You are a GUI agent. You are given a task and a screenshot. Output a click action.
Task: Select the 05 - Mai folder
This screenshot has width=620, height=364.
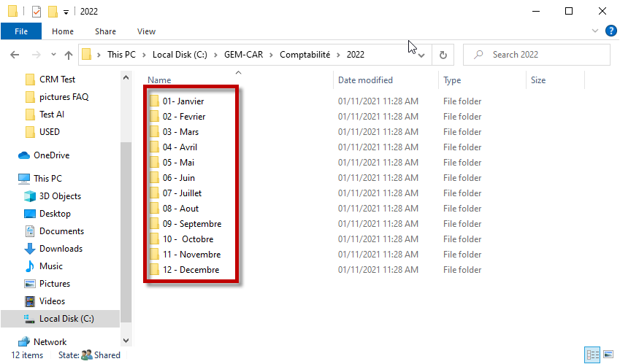pyautogui.click(x=178, y=163)
